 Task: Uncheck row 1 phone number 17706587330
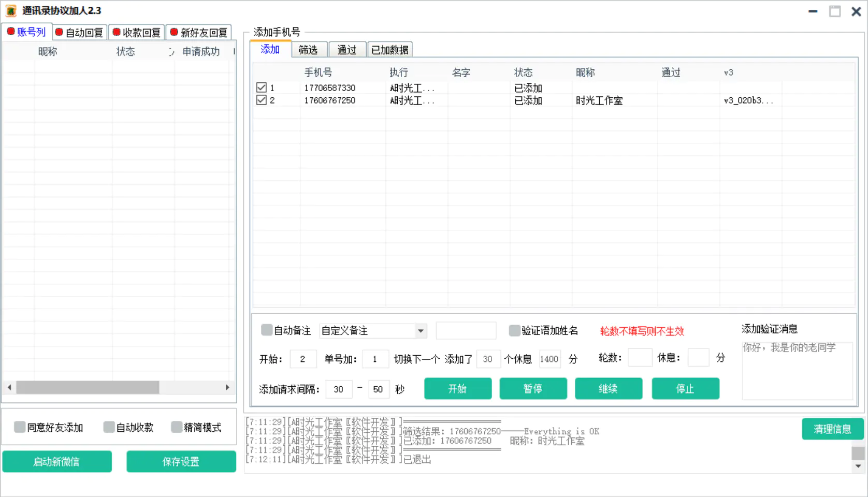[x=262, y=87]
